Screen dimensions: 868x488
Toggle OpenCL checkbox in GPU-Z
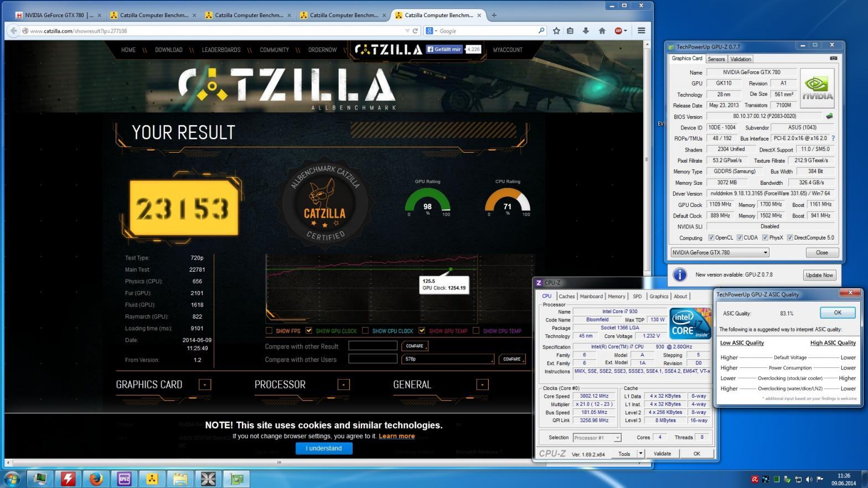click(x=711, y=238)
